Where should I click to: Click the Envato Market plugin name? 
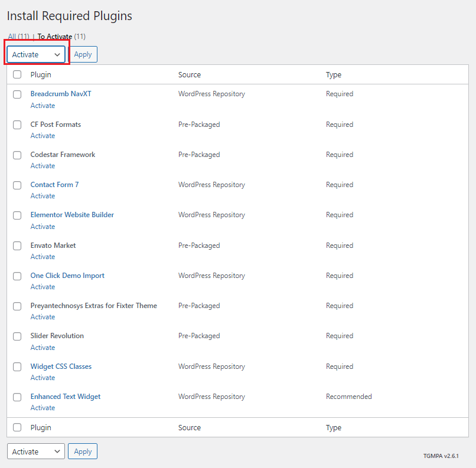point(53,246)
